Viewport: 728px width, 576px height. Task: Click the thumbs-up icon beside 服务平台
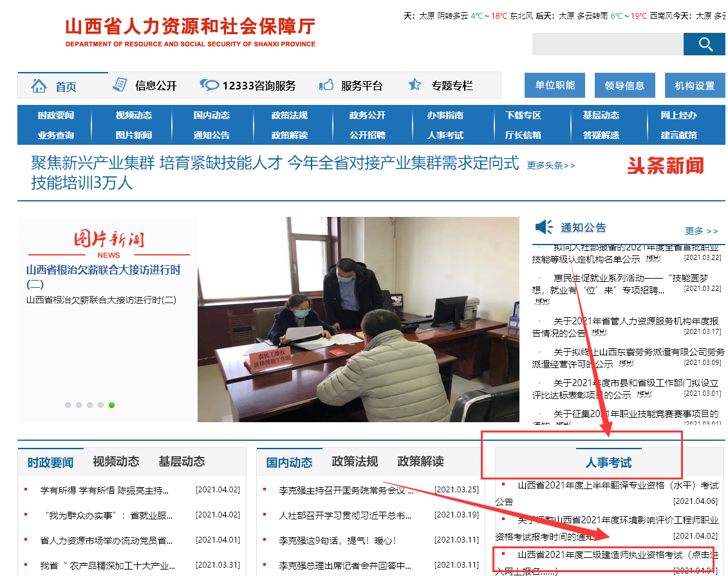(326, 84)
